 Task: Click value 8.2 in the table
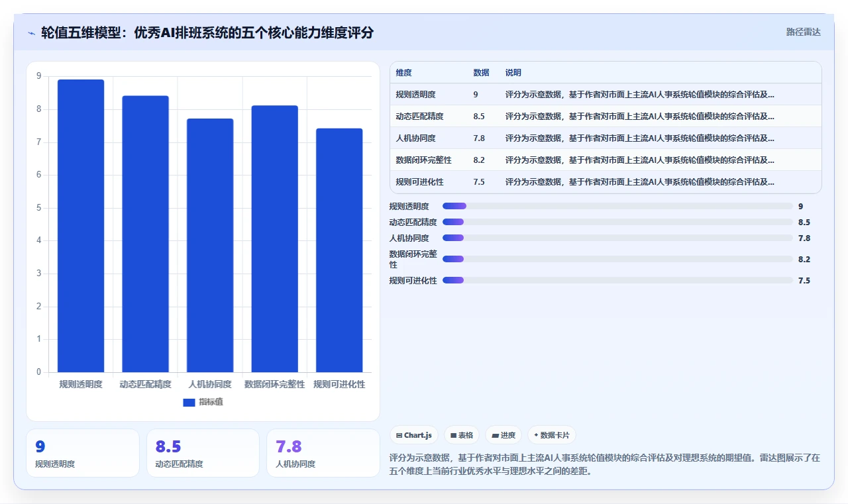479,160
